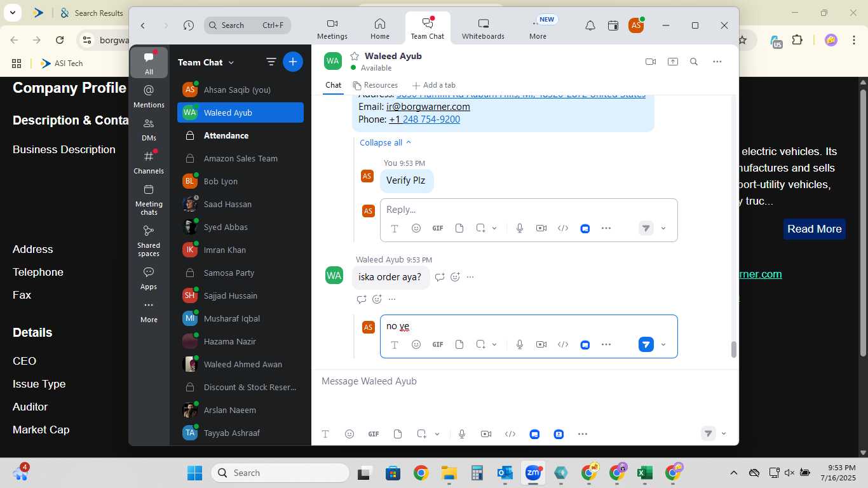Search in chat with magnifier icon
This screenshot has width=868, height=488.
pos(694,62)
